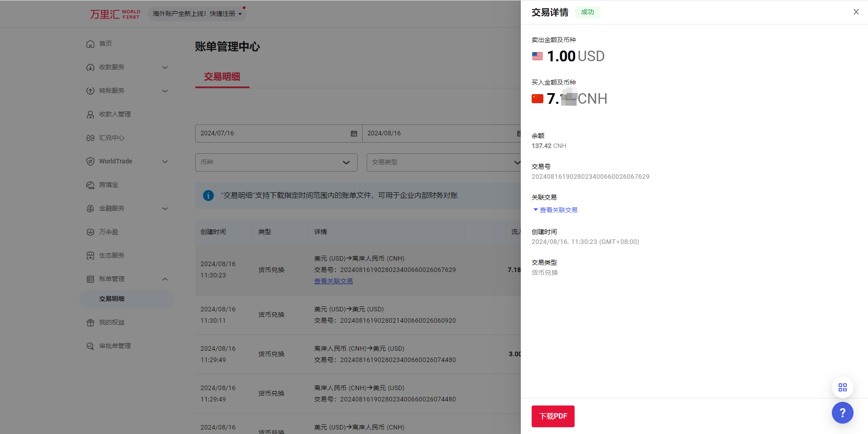Select the 收款人管理 sidebar icon
This screenshot has width=868, height=434.
[90, 114]
